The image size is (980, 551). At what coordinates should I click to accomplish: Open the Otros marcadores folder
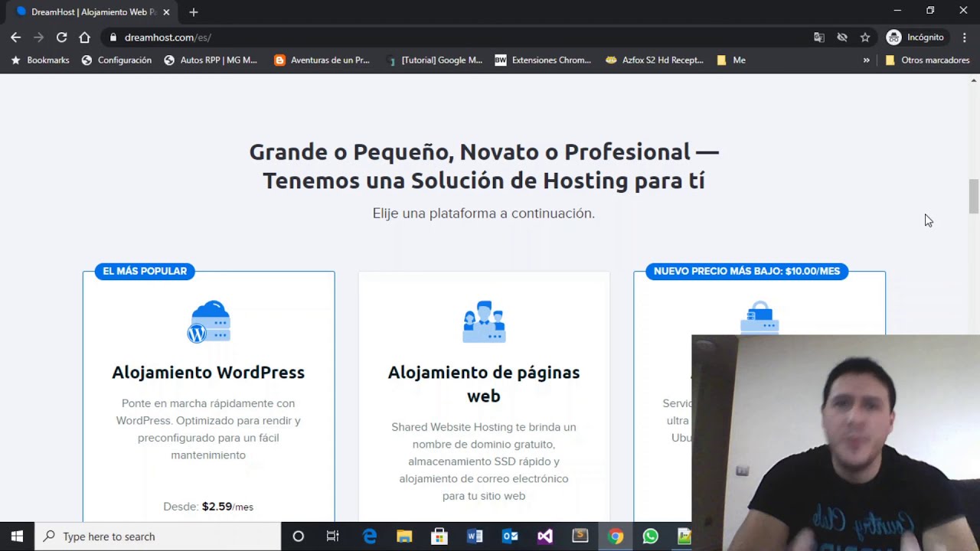[x=927, y=60]
